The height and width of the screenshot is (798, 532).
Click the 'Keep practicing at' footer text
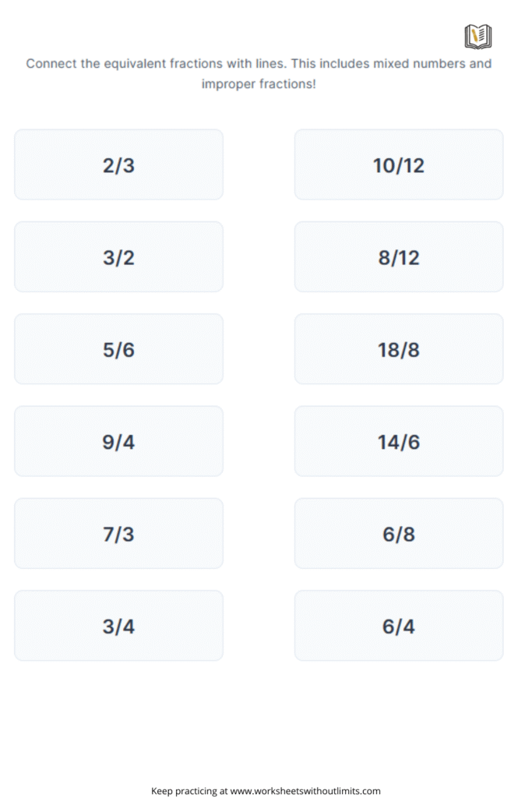(x=189, y=791)
